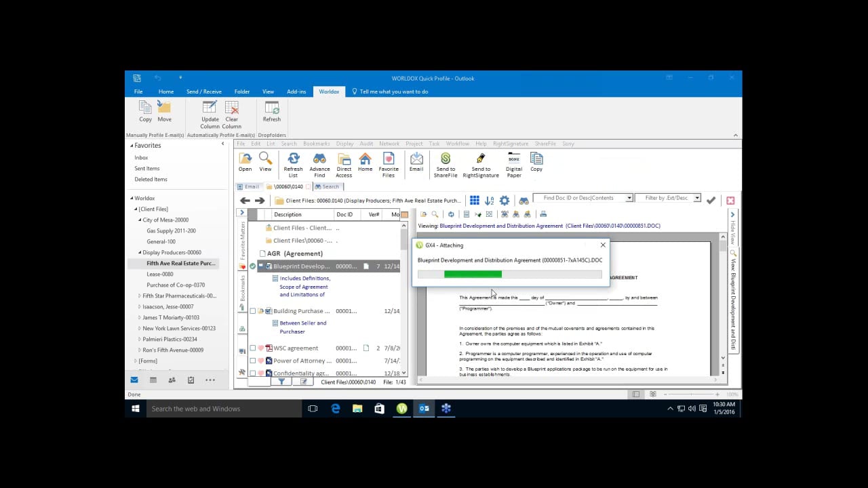
Task: Open the Find Doc ID dropdown arrow
Action: coord(629,198)
